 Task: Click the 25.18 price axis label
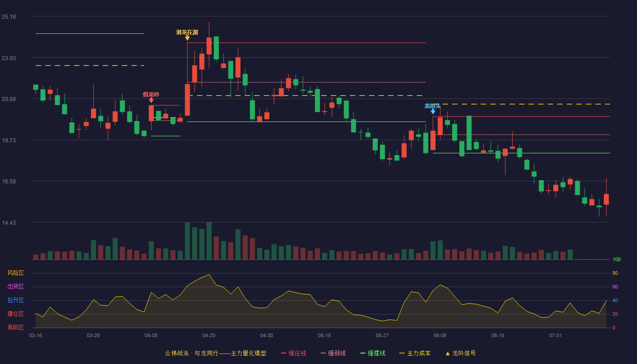(x=9, y=17)
